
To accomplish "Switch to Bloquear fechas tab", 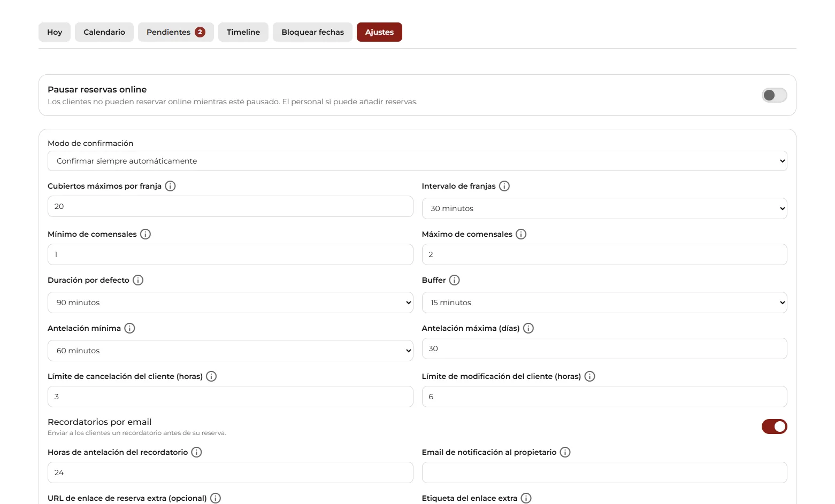I will pyautogui.click(x=313, y=32).
